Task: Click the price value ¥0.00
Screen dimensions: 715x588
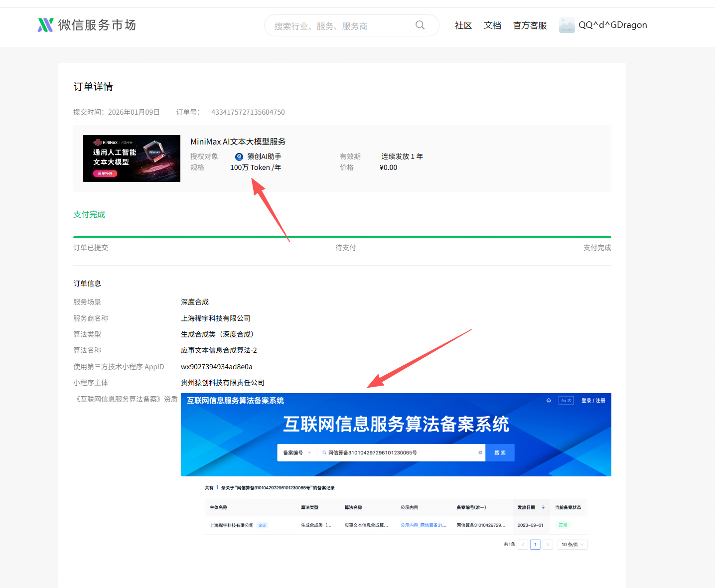Action: 389,167
